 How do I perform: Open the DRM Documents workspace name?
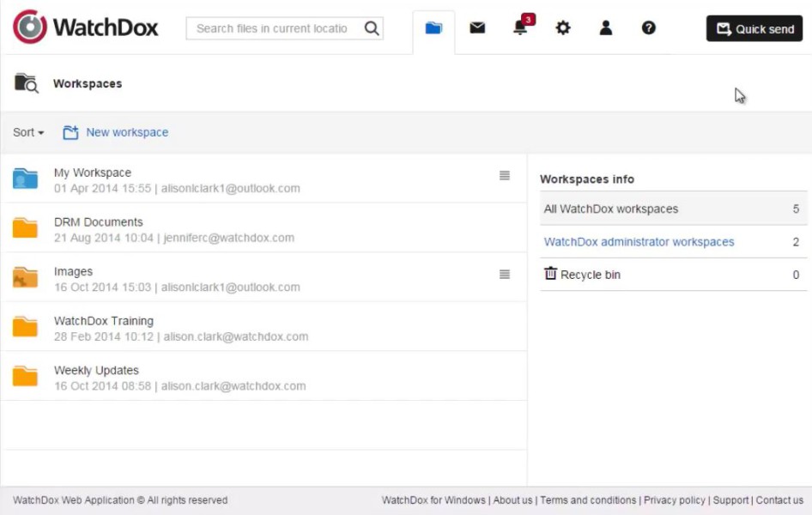coord(99,222)
